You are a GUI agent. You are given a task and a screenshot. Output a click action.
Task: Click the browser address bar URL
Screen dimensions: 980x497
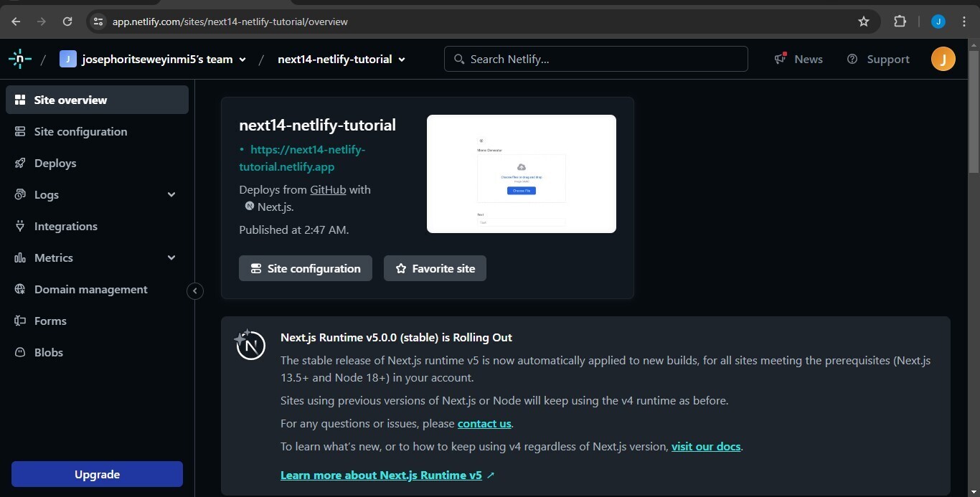tap(230, 22)
